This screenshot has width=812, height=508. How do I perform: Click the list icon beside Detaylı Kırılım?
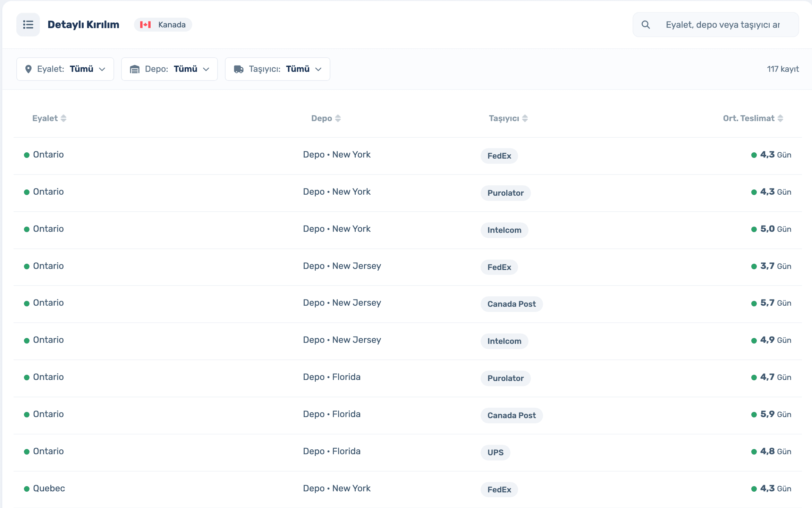click(28, 25)
